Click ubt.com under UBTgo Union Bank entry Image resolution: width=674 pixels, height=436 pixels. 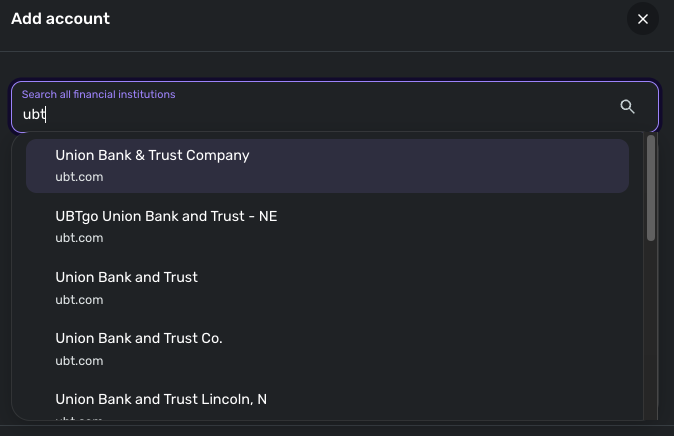pos(79,238)
